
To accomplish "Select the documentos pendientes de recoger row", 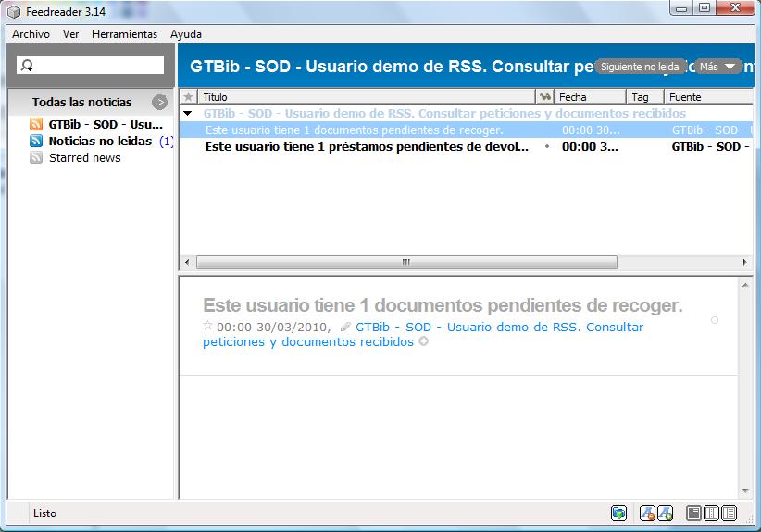I will [x=466, y=130].
